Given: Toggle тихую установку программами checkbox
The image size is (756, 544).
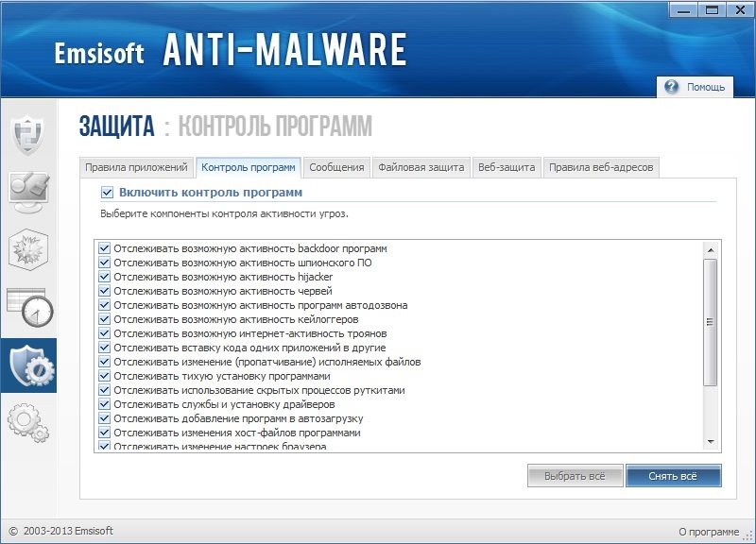Looking at the screenshot, I should click(104, 376).
